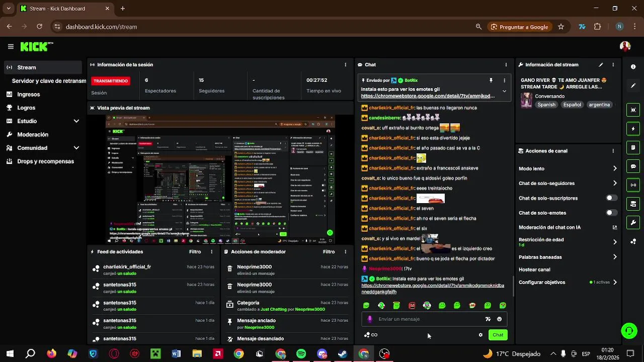The height and width of the screenshot is (362, 644).
Task: Open the pinned message three-dot options
Action: 504,80
